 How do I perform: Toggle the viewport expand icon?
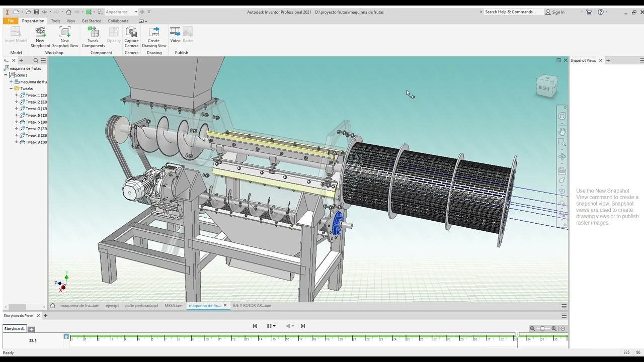click(558, 60)
